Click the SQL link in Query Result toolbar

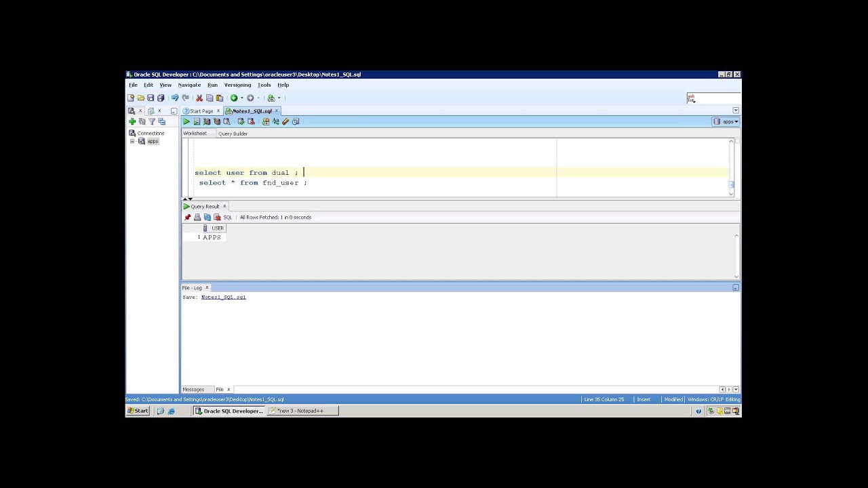(227, 217)
